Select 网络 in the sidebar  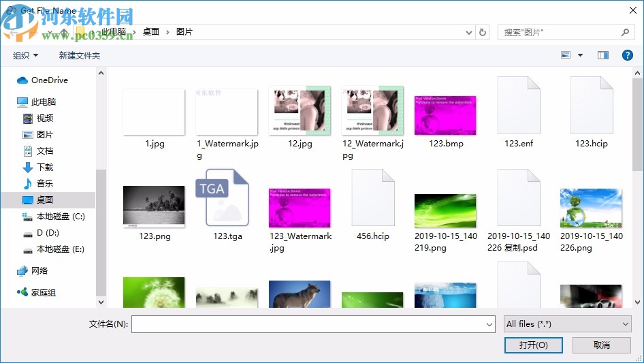(33, 270)
